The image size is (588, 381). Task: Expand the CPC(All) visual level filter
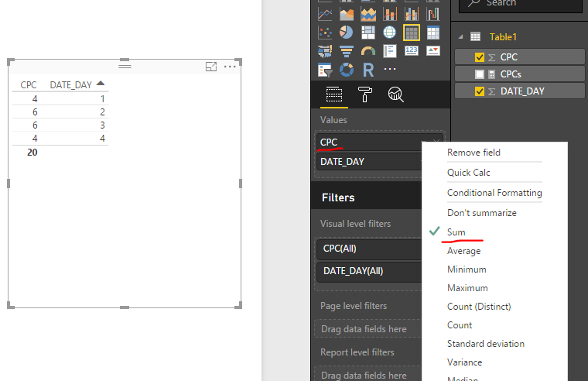tap(369, 249)
